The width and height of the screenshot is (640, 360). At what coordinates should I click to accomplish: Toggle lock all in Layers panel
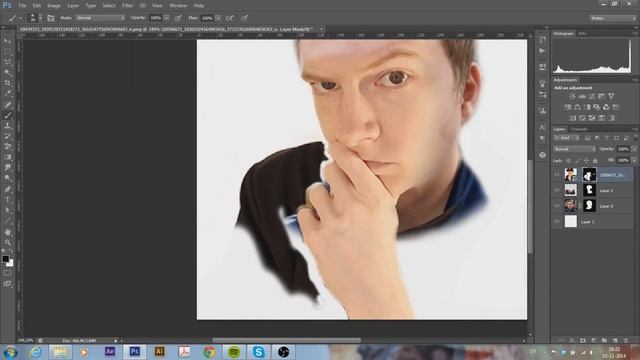click(x=595, y=160)
